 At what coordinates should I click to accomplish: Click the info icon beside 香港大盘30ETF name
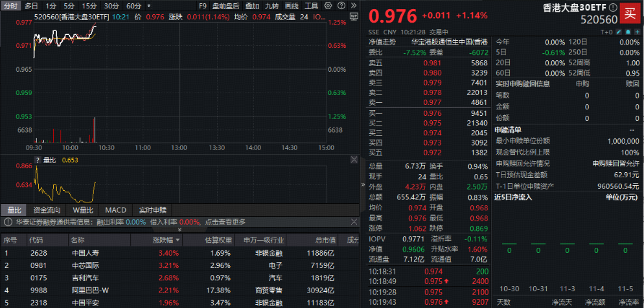pyautogui.click(x=613, y=8)
